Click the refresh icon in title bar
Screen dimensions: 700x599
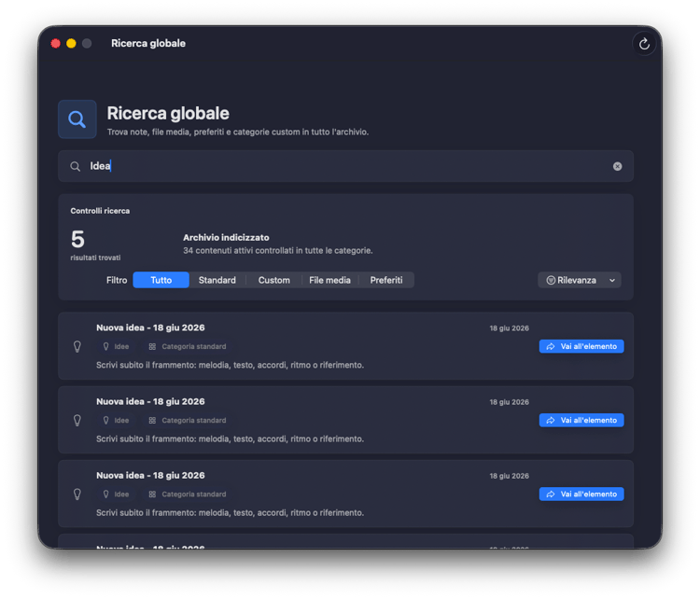[x=644, y=44]
